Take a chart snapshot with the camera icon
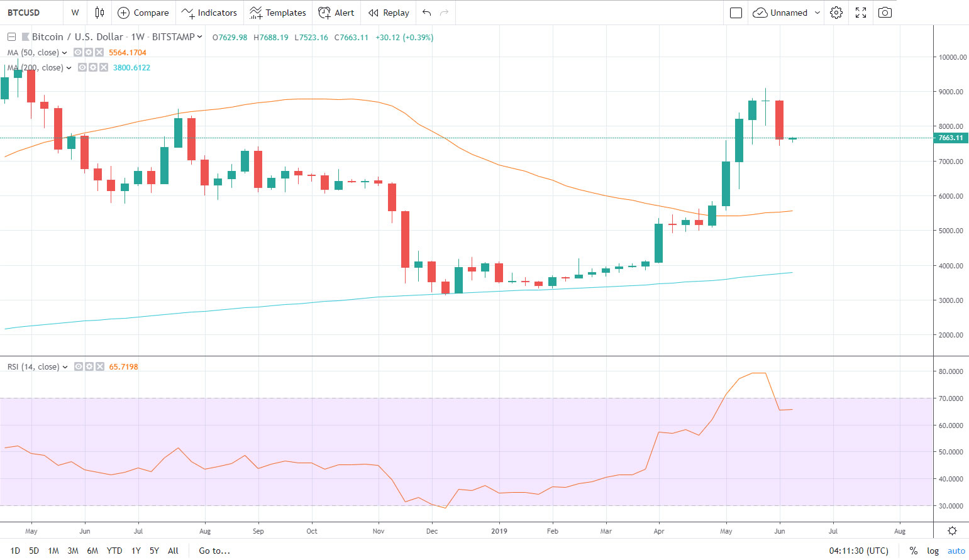This screenshot has width=969, height=560. coord(884,12)
